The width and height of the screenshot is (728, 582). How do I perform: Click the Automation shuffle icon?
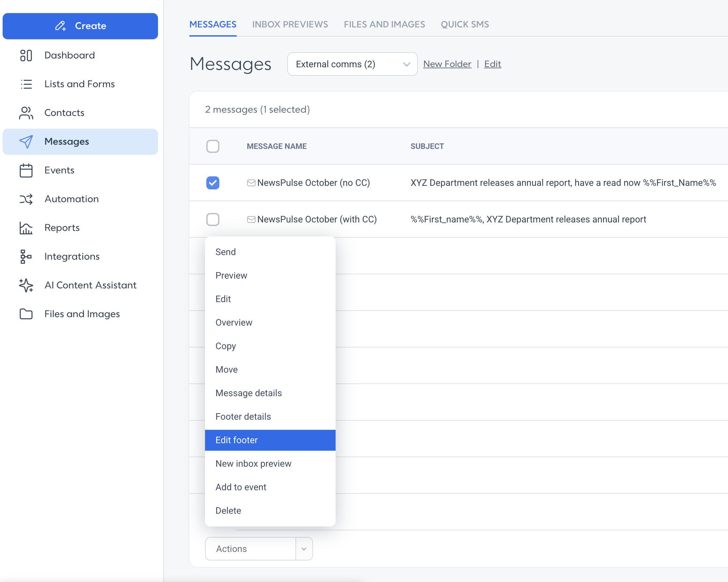click(26, 199)
